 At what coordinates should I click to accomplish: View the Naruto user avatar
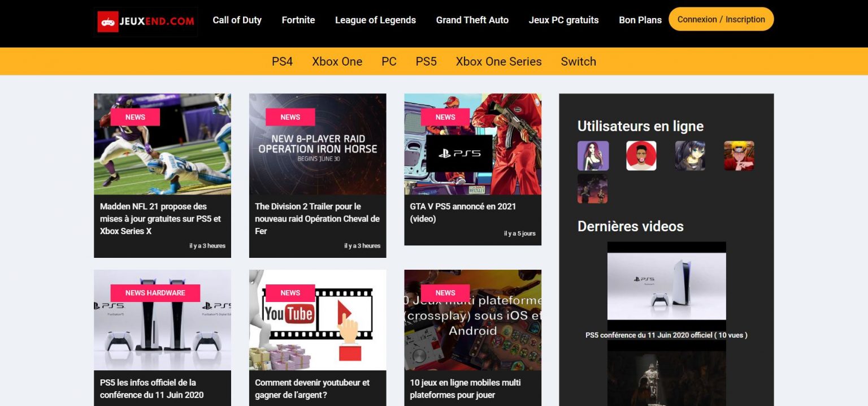point(739,156)
